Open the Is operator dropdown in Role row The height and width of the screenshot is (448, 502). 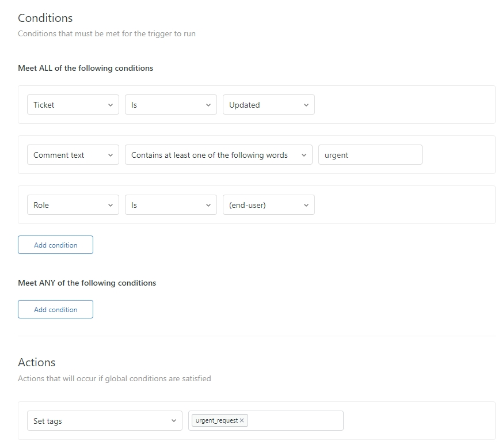tap(170, 205)
